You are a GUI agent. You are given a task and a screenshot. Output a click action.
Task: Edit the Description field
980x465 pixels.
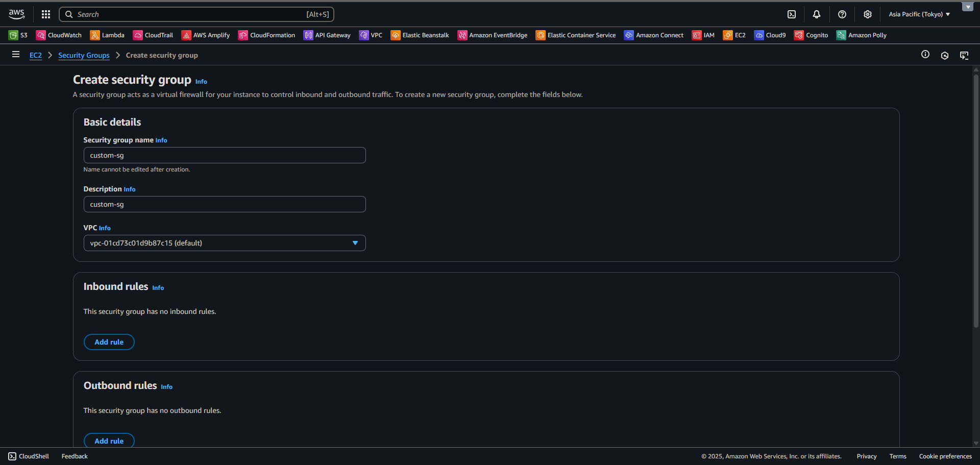225,204
